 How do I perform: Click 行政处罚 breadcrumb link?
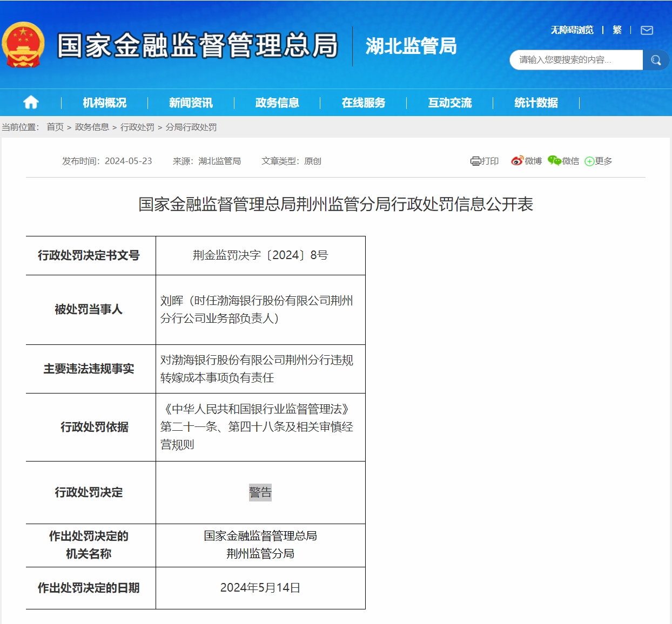pyautogui.click(x=137, y=127)
